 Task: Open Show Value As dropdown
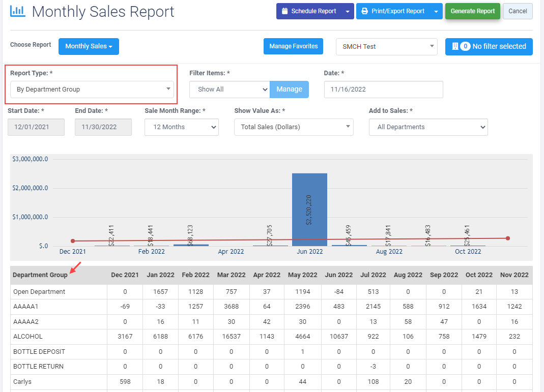click(x=294, y=127)
